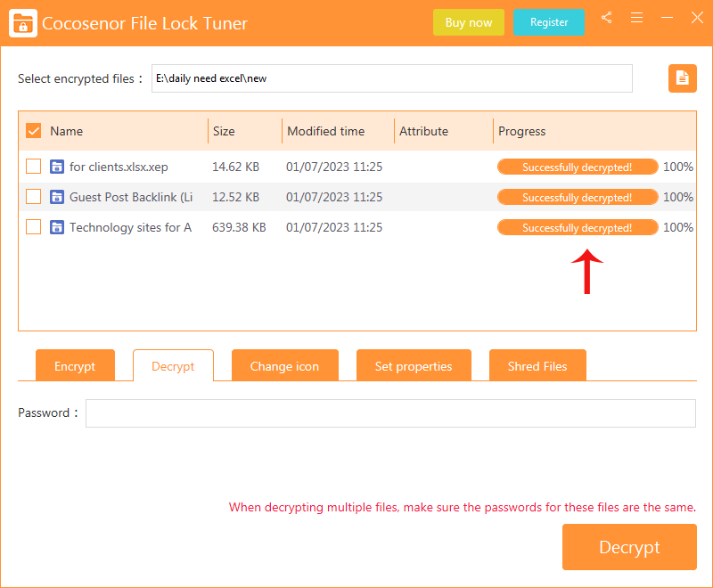Check the box for Technology sites for A
Image resolution: width=713 pixels, height=588 pixels.
click(x=34, y=226)
